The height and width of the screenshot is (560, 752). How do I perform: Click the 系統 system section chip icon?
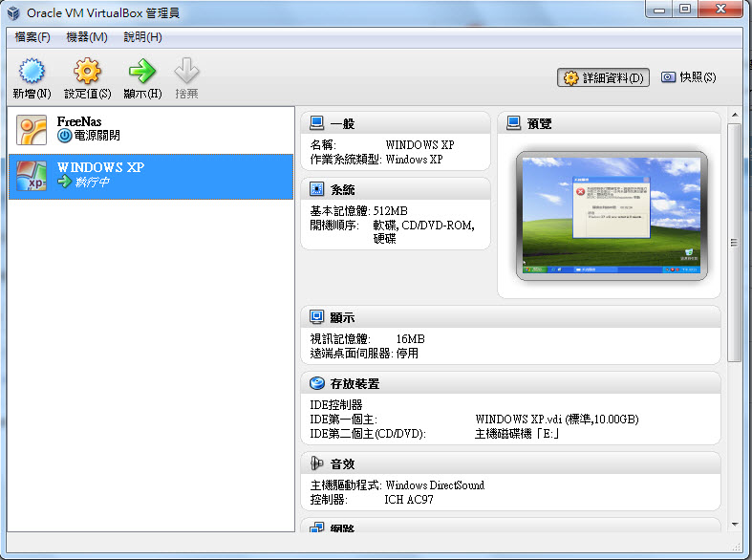click(x=317, y=189)
